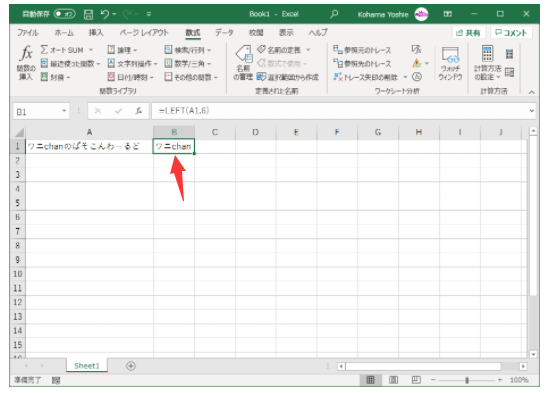
Task: Click the Share button
Action: click(x=468, y=33)
